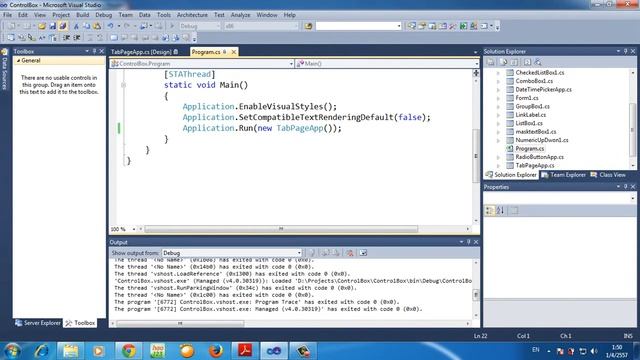Open ControlBox.Program class dropdown

click(202, 64)
